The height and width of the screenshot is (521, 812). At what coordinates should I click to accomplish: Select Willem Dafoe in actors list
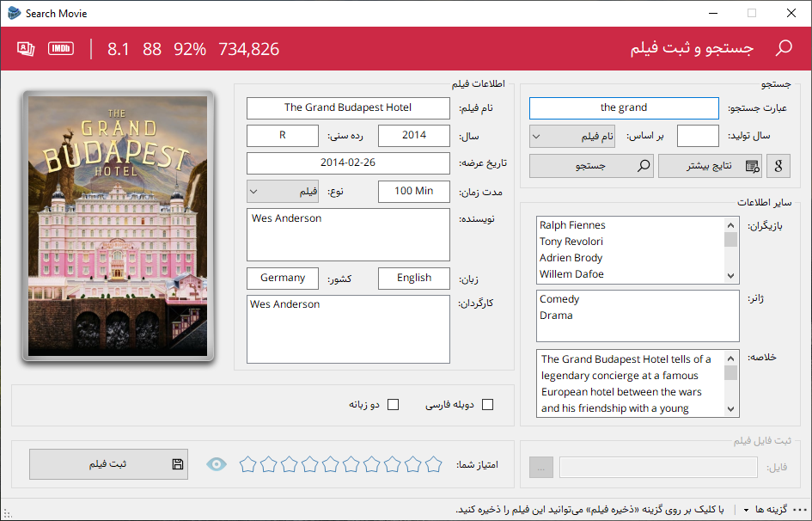pos(571,274)
